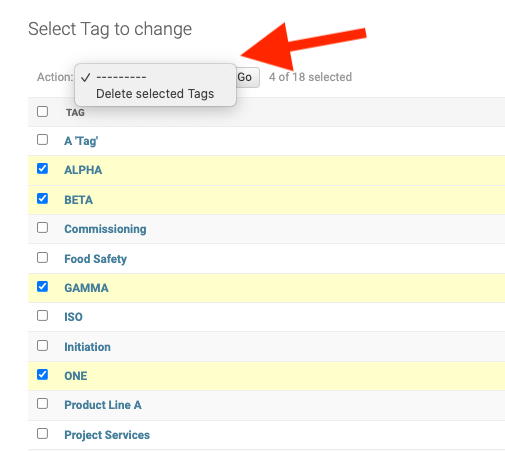This screenshot has height=451, width=505.
Task: Open the Commissioning tag link
Action: pyautogui.click(x=105, y=229)
